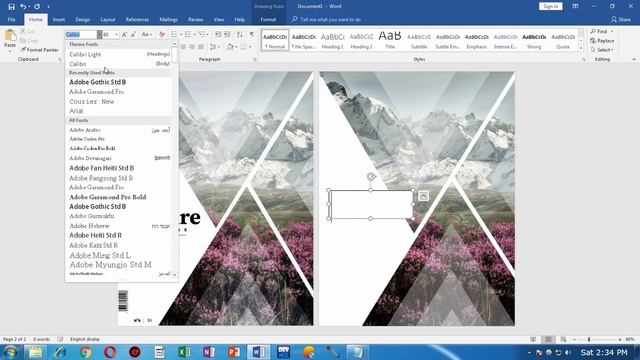This screenshot has width=640, height=360.
Task: Click the Numbering list icon
Action: 188,35
